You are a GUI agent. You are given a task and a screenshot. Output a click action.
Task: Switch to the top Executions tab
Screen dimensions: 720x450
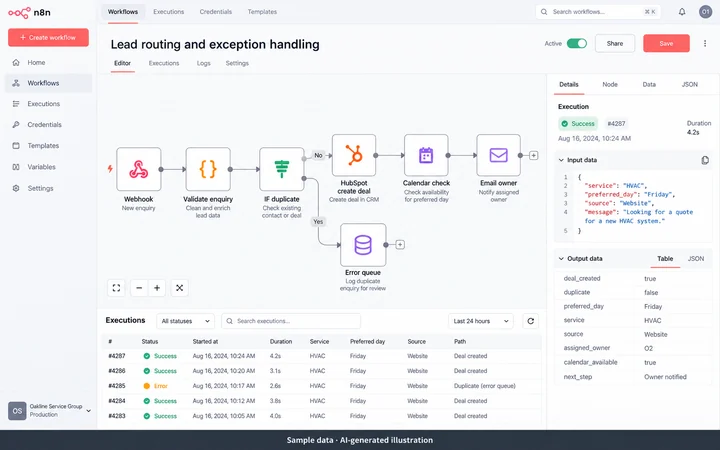click(x=169, y=12)
